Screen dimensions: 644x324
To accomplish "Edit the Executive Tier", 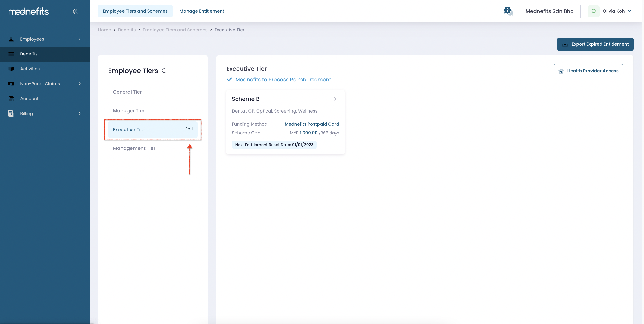I will pyautogui.click(x=189, y=129).
